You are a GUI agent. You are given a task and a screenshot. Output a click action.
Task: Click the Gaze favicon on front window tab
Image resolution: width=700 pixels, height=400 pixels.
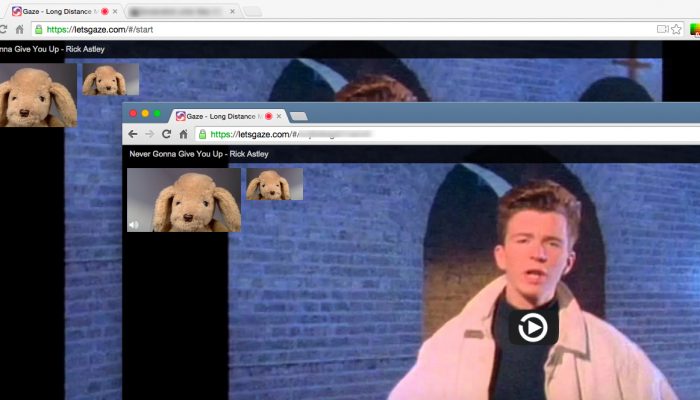coord(180,116)
